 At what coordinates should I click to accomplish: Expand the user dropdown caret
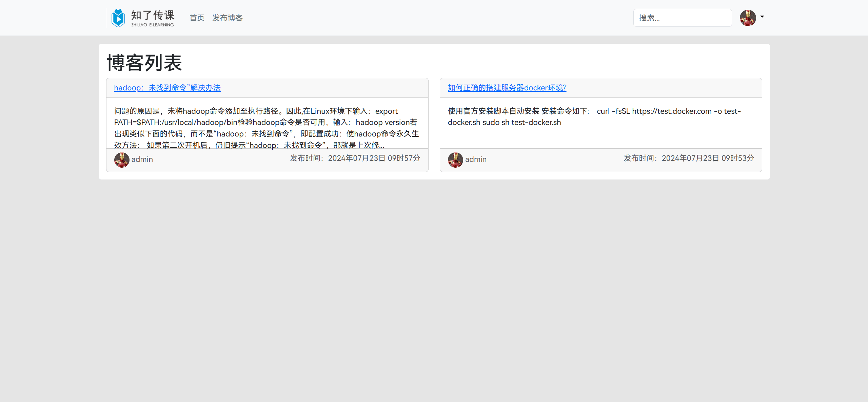(762, 17)
